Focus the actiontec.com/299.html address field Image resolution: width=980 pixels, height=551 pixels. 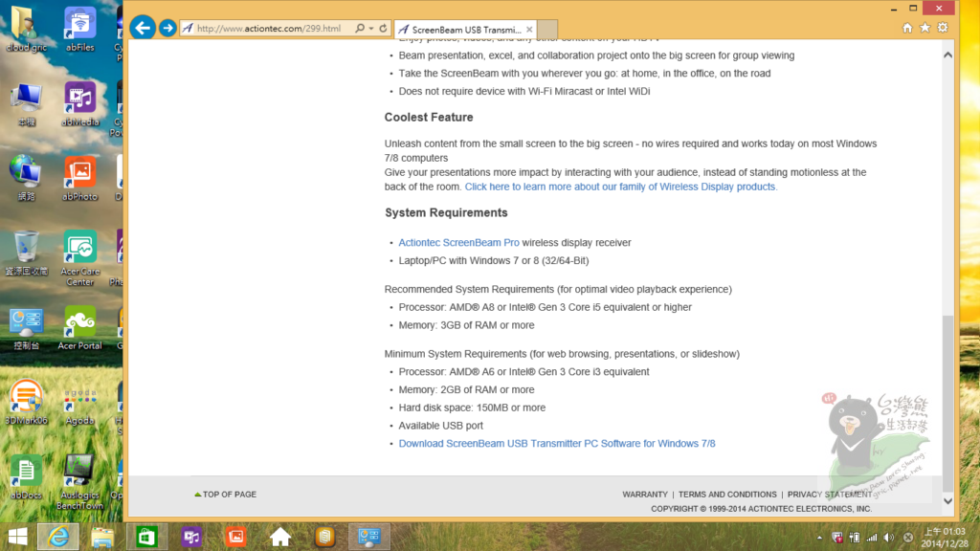(269, 28)
